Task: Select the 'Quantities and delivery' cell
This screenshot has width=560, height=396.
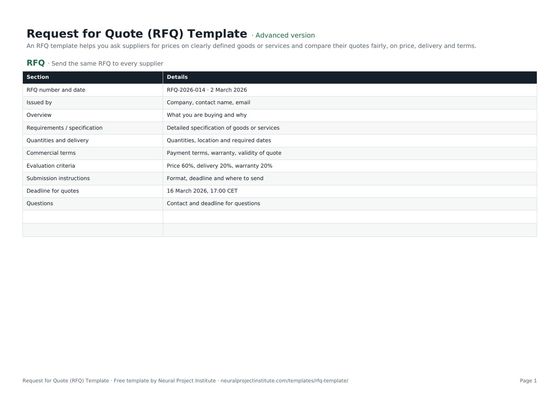Action: (92, 140)
